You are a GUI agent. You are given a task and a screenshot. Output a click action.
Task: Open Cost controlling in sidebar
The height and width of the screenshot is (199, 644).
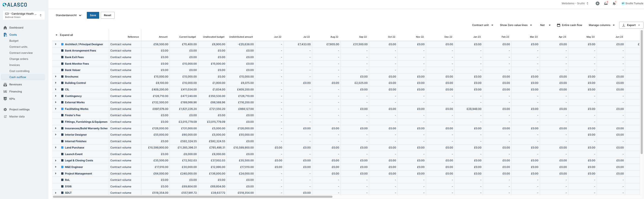(x=19, y=71)
